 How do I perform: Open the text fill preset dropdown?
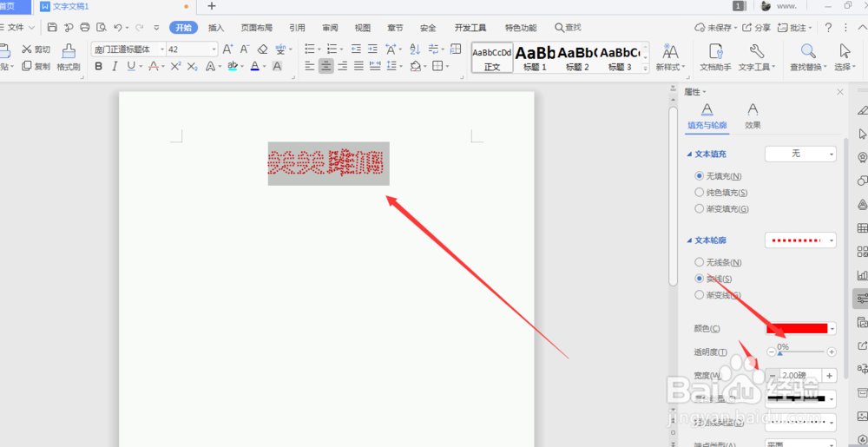[800, 154]
